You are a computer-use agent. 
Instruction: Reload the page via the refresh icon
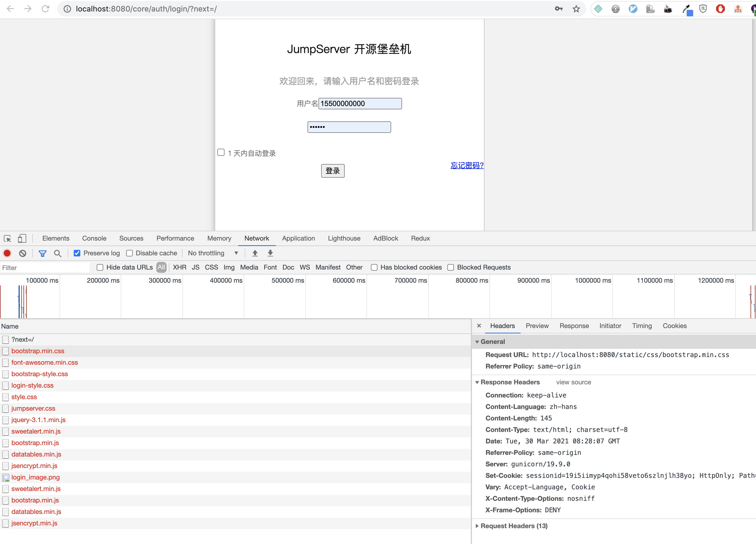(x=46, y=9)
